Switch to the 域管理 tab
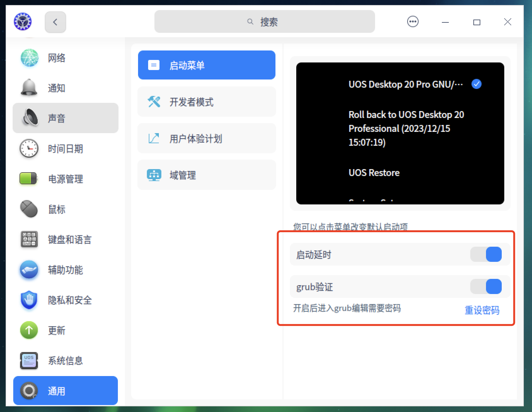Viewport: 532px width, 412px height. pos(207,175)
